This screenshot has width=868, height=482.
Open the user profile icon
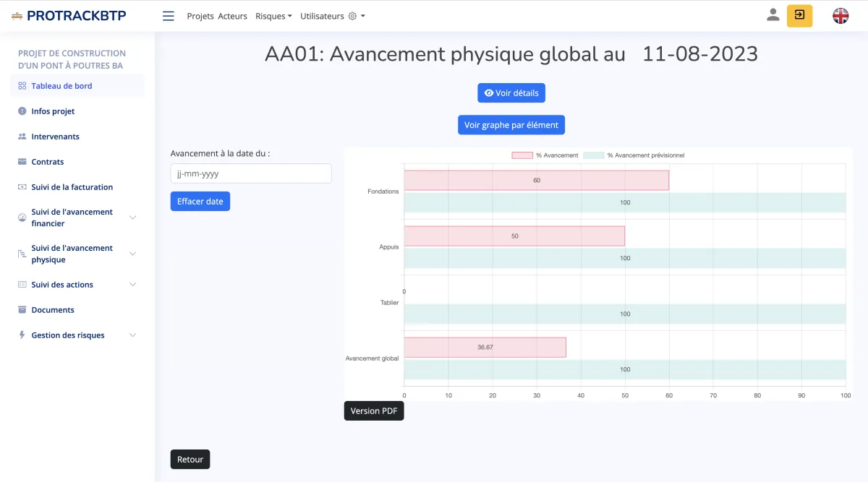(773, 15)
